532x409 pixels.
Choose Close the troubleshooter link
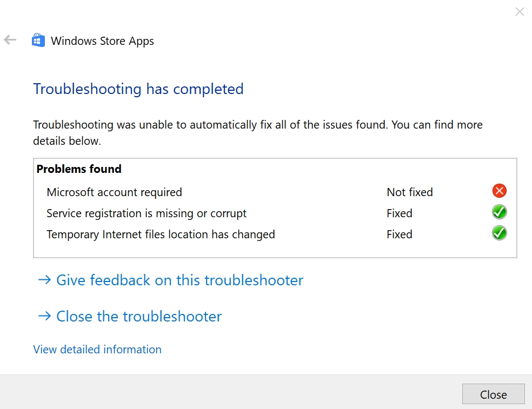tap(130, 317)
